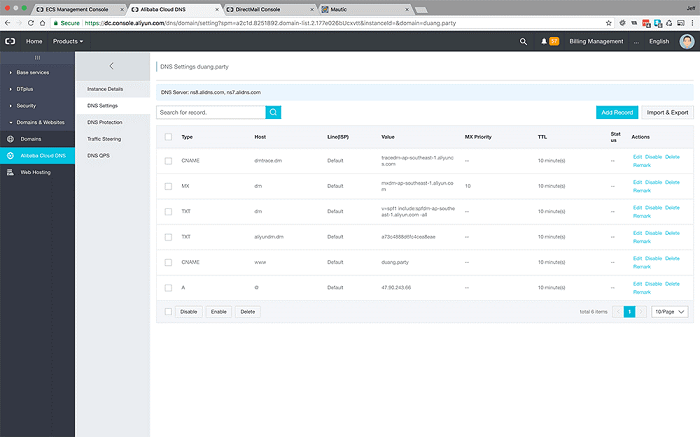Click the Alibaba Cloud DNS sidebar icon
The width and height of the screenshot is (700, 437).
10,155
